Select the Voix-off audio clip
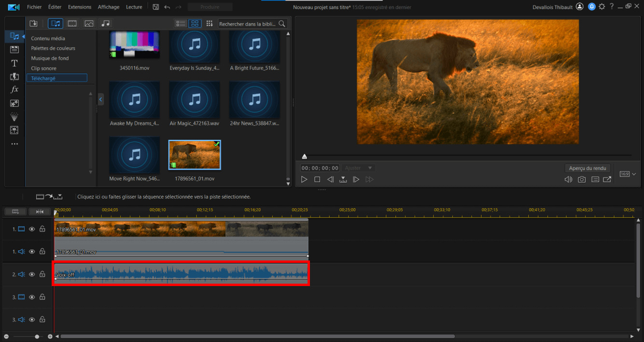Image resolution: width=644 pixels, height=342 pixels. point(181,274)
